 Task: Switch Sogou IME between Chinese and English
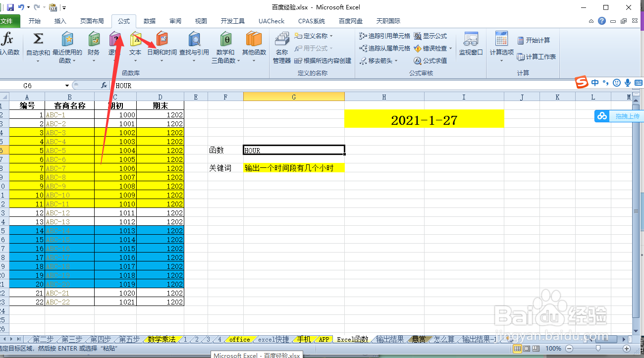click(x=594, y=83)
